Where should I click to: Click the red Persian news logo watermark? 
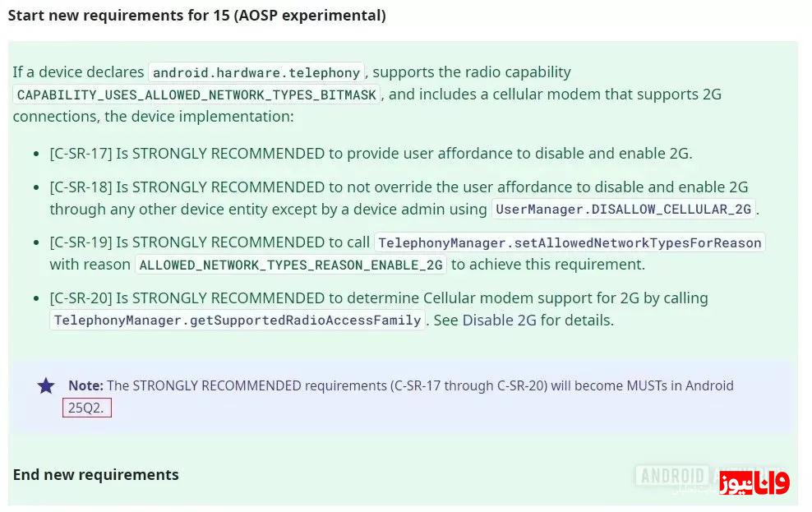click(754, 482)
